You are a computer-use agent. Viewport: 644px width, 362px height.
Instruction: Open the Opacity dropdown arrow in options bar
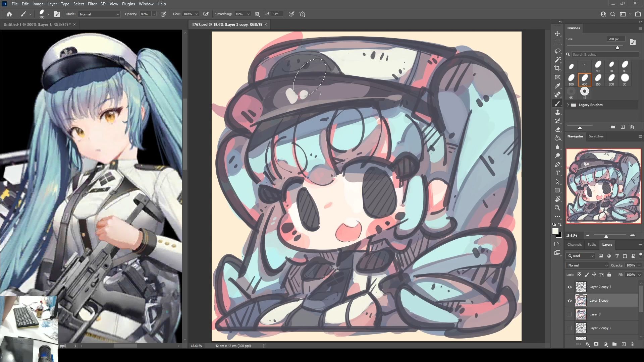coord(154,14)
